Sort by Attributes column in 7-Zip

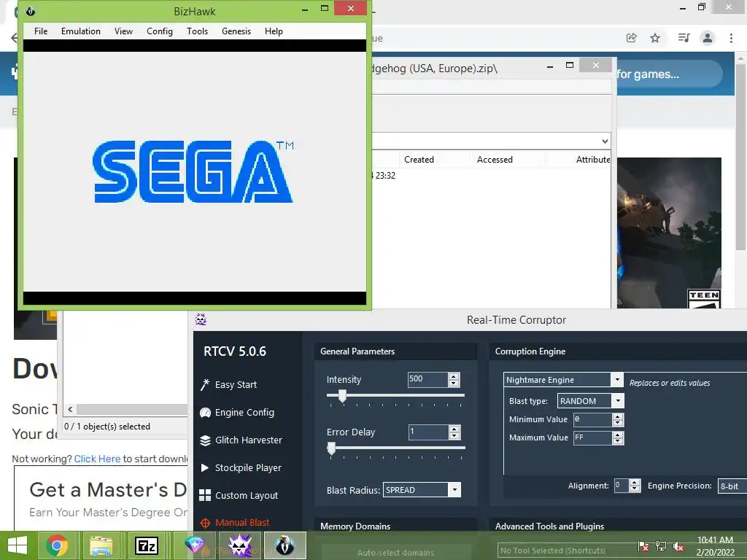click(592, 160)
